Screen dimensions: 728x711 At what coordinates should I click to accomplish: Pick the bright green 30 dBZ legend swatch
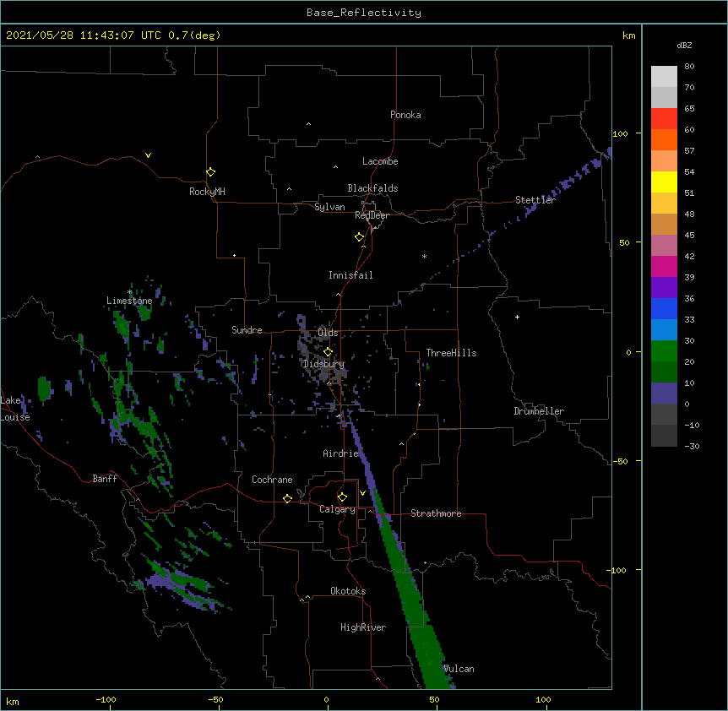664,351
